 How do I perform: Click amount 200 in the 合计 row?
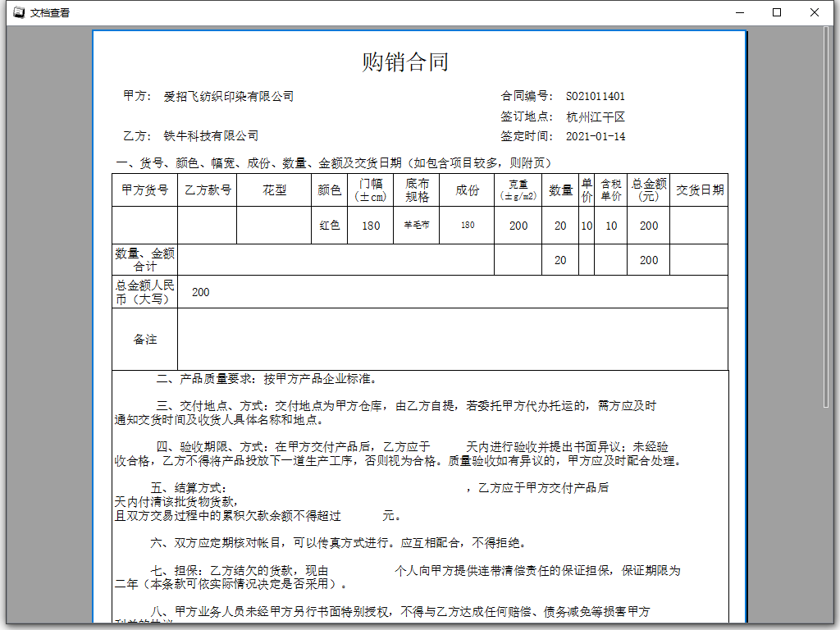(649, 260)
